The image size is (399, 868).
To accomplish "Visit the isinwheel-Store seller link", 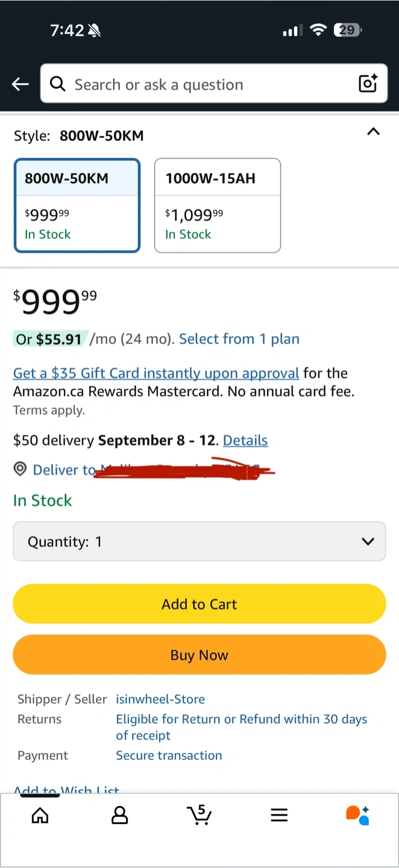I will click(x=160, y=699).
